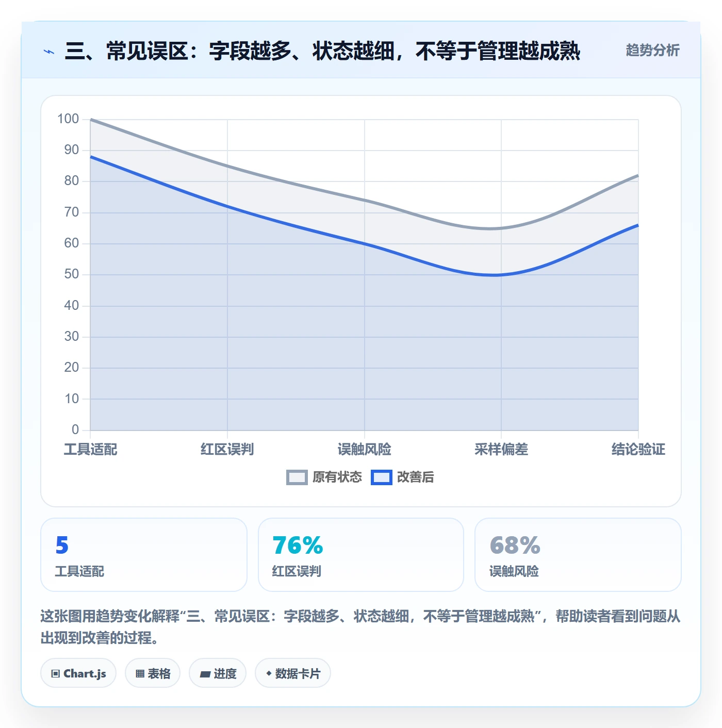Image resolution: width=722 pixels, height=728 pixels.
Task: Click the 100 y-axis value
Action: (x=68, y=119)
